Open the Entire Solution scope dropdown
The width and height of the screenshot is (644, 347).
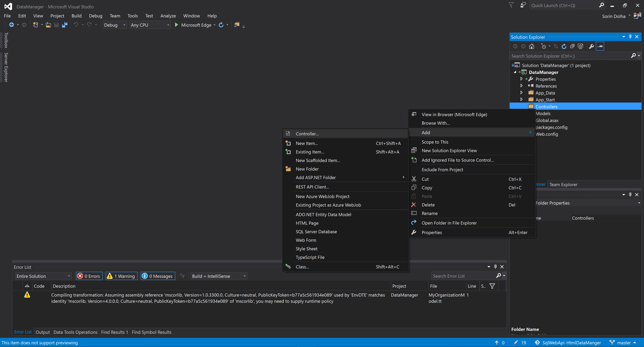(x=43, y=276)
